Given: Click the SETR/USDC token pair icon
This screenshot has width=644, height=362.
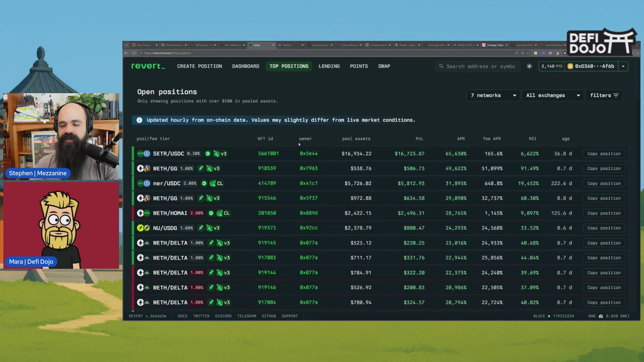Looking at the screenshot, I should (144, 154).
